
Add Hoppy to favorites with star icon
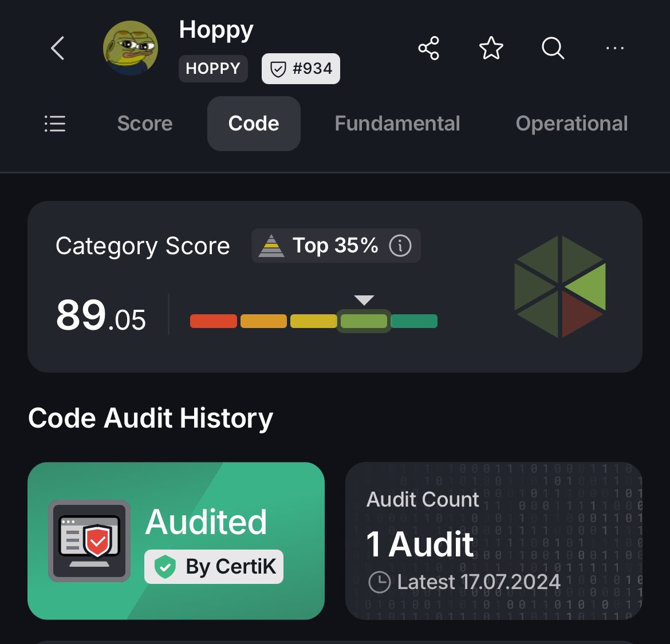(491, 48)
